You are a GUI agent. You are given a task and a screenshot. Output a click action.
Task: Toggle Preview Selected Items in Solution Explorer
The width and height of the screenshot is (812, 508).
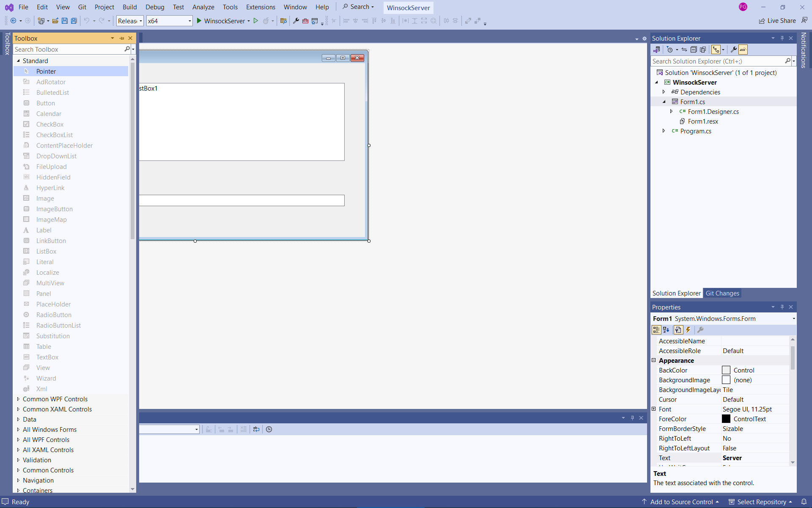(x=743, y=50)
